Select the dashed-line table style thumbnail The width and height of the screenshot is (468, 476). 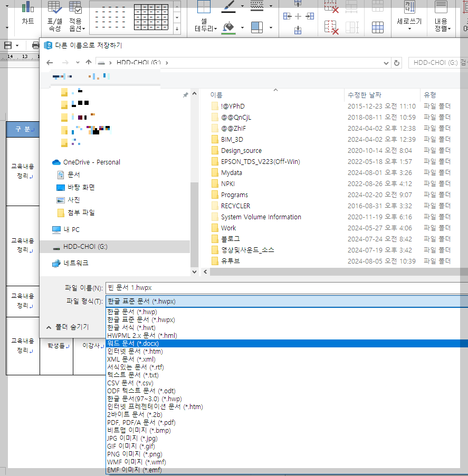(x=110, y=17)
